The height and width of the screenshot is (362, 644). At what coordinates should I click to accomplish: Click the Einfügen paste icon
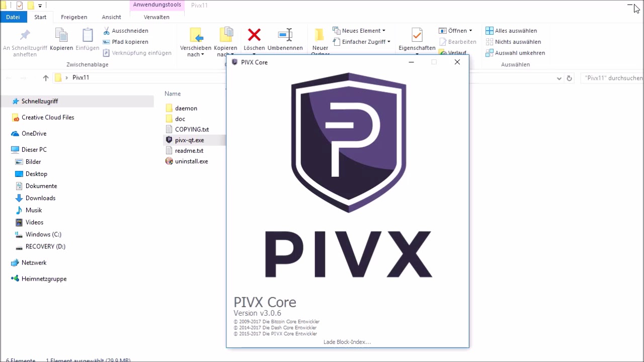click(x=88, y=35)
